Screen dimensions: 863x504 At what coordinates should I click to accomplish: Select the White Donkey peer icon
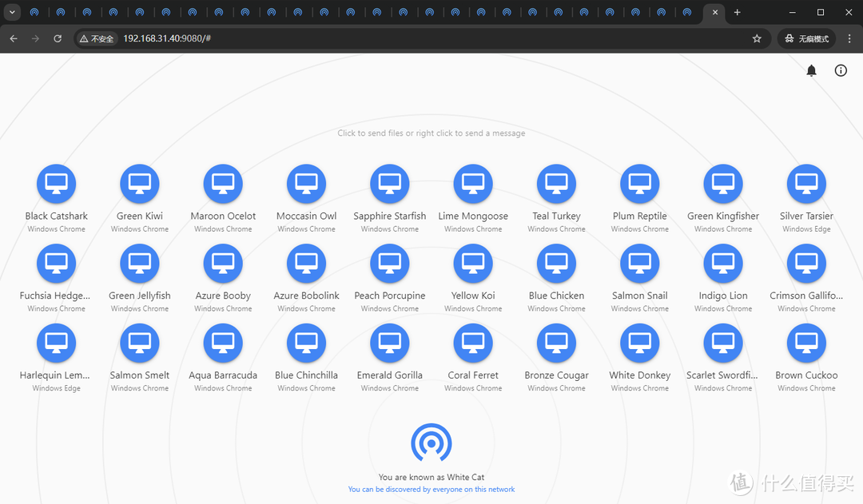[639, 343]
